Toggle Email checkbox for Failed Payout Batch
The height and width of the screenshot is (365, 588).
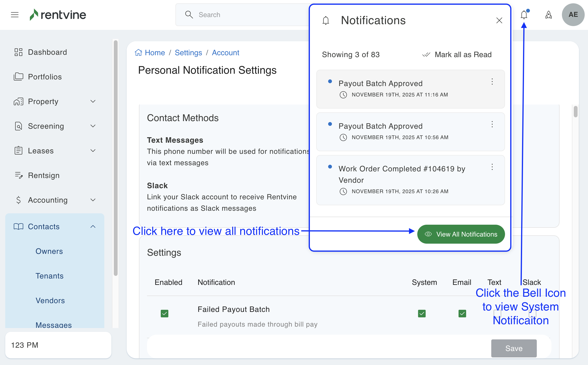point(462,313)
